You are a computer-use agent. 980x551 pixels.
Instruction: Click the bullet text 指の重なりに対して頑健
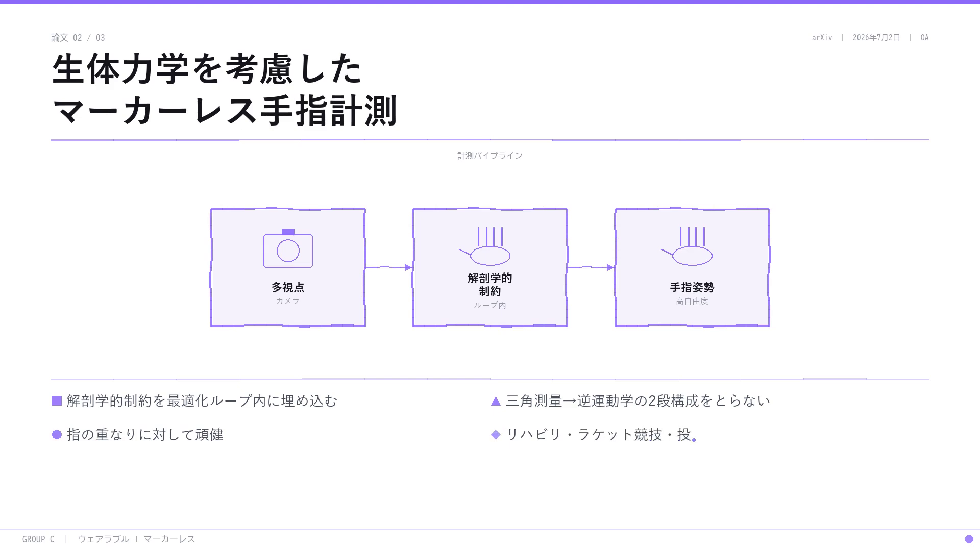point(145,434)
